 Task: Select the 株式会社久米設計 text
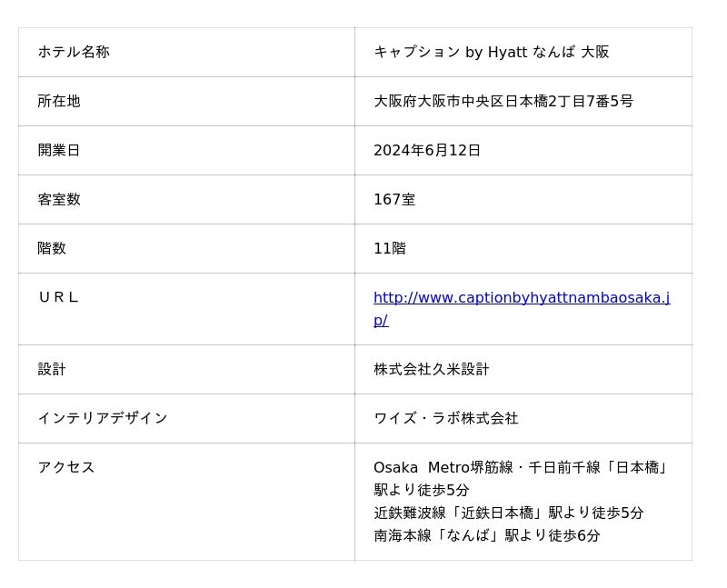tap(431, 369)
